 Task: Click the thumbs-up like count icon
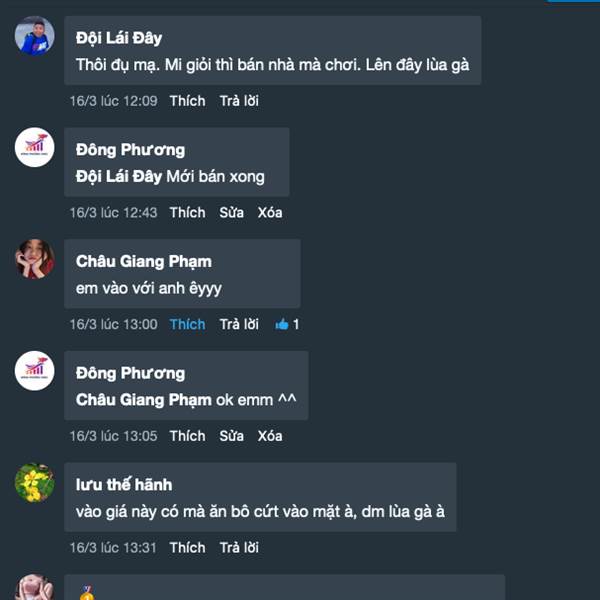click(x=282, y=324)
